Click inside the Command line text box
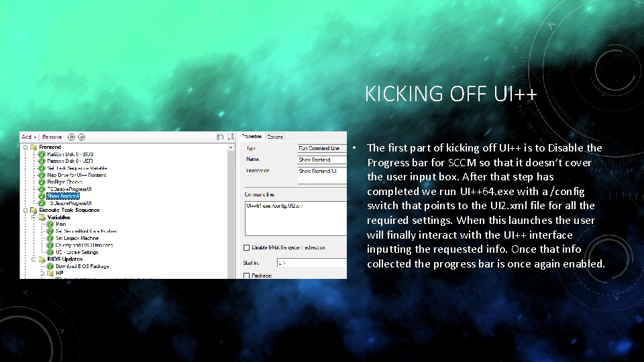The height and width of the screenshot is (362, 644). tap(296, 219)
